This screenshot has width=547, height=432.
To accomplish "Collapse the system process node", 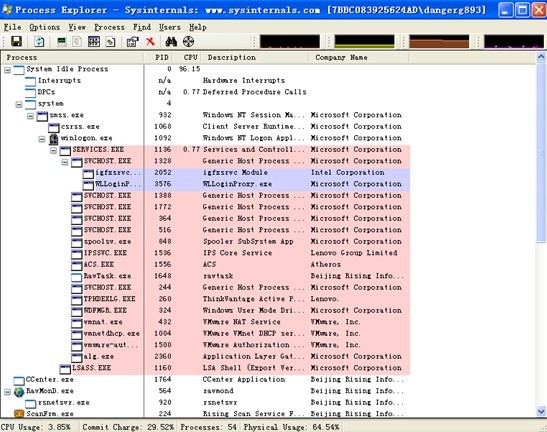I will pos(19,104).
